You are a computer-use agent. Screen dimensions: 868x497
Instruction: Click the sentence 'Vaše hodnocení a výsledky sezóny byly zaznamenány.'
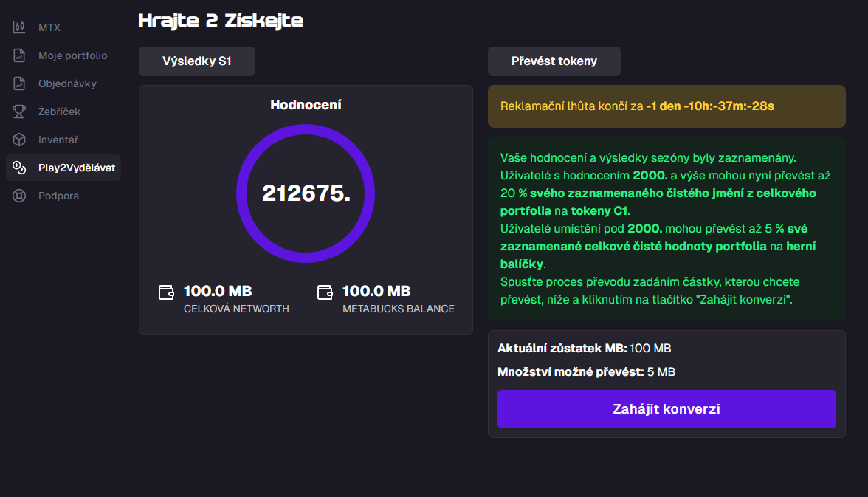[648, 158]
